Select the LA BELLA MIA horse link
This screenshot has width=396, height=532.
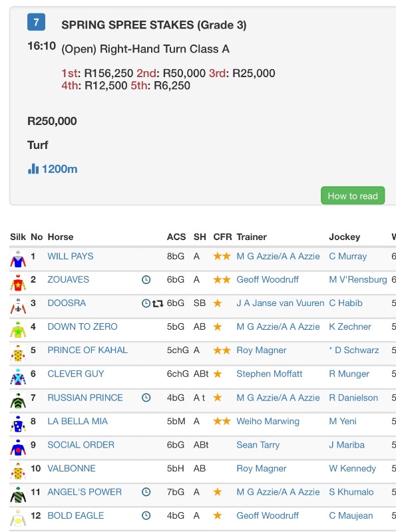[x=77, y=422]
